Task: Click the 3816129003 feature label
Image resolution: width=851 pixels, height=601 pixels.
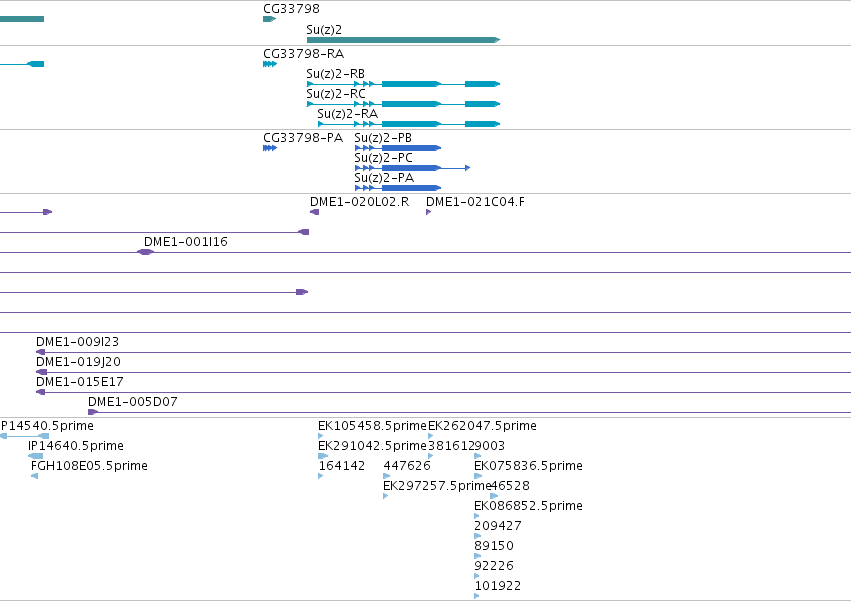Action: point(467,446)
